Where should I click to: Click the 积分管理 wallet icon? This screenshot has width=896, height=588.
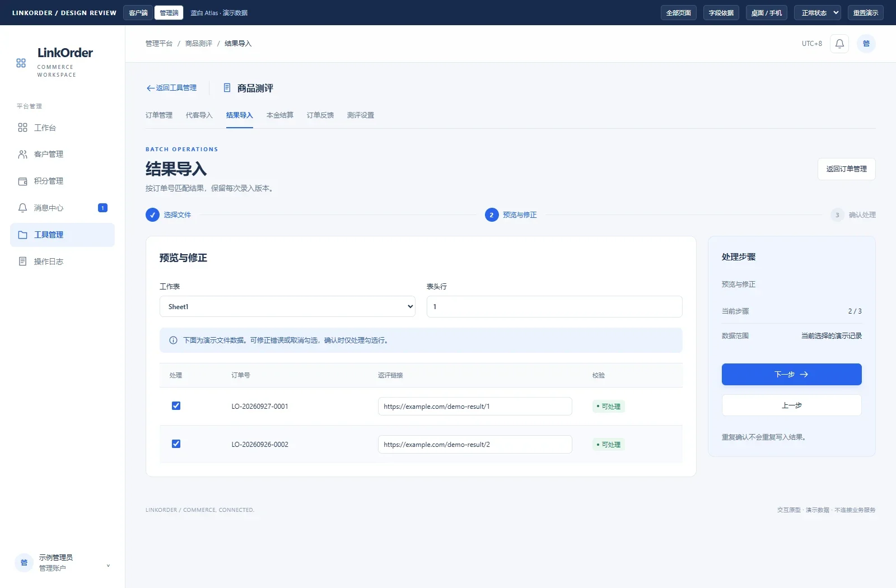tap(22, 181)
